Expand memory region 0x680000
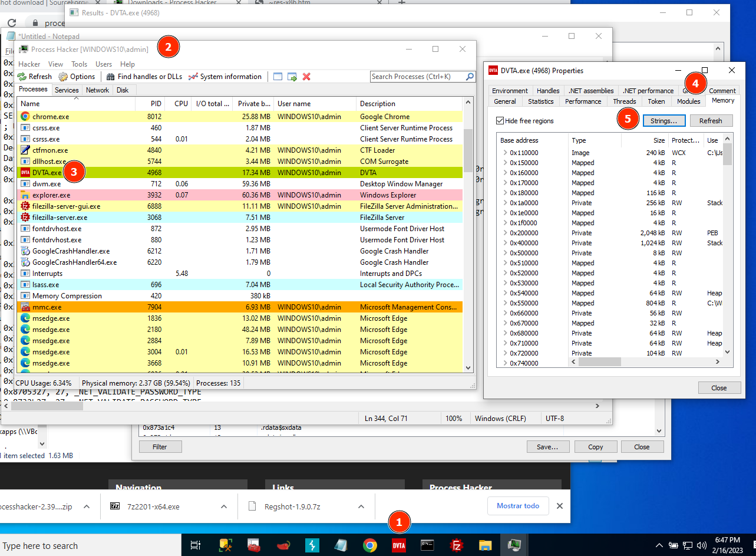The height and width of the screenshot is (556, 756). point(505,333)
